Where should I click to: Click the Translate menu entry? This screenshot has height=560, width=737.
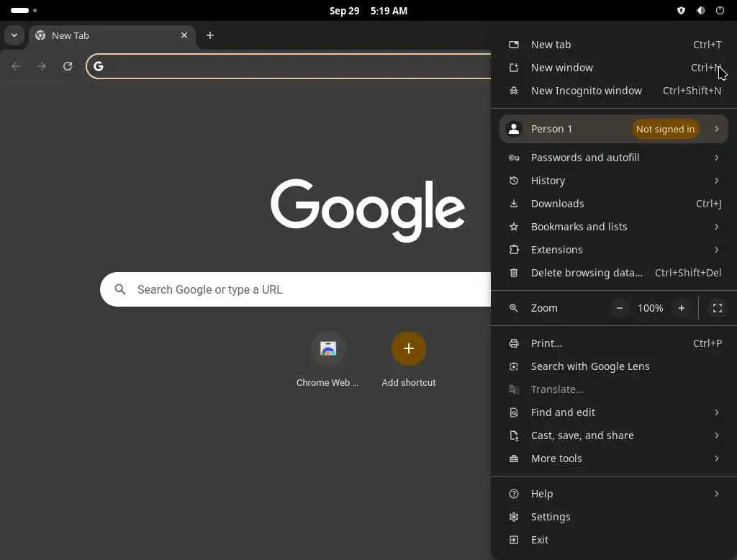[614, 389]
